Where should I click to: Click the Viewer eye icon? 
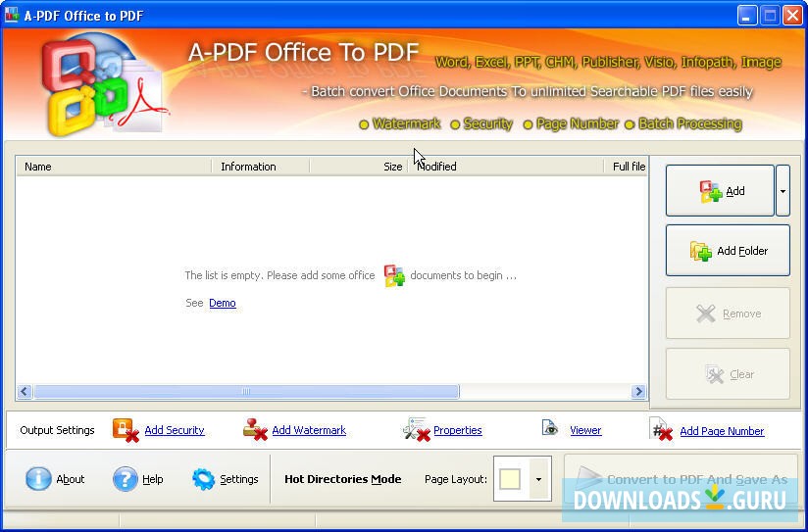point(550,427)
